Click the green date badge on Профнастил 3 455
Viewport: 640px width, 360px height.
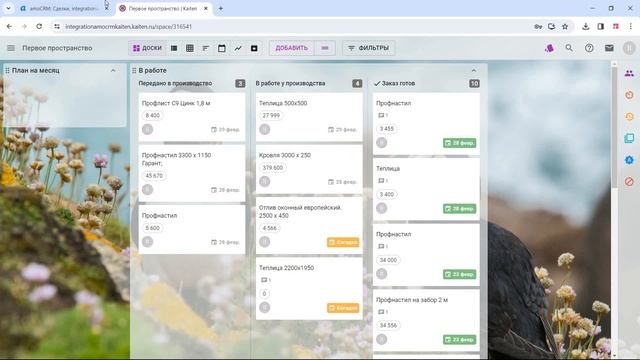(x=460, y=143)
